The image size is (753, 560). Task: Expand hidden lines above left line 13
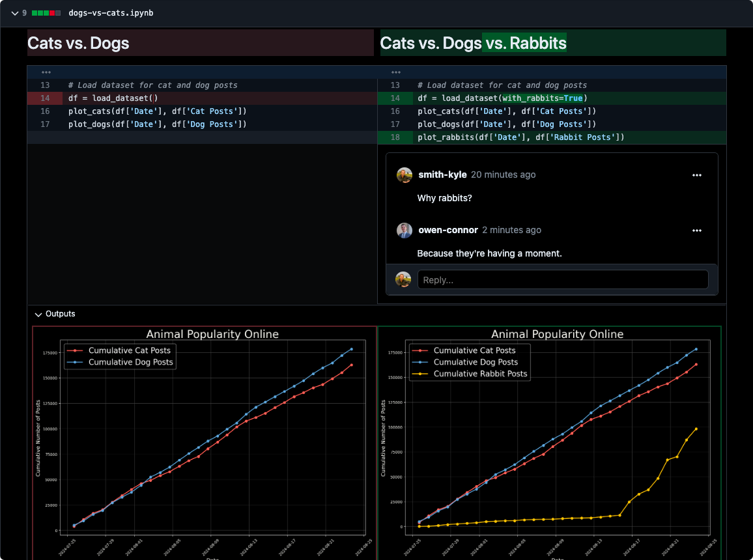coord(46,72)
